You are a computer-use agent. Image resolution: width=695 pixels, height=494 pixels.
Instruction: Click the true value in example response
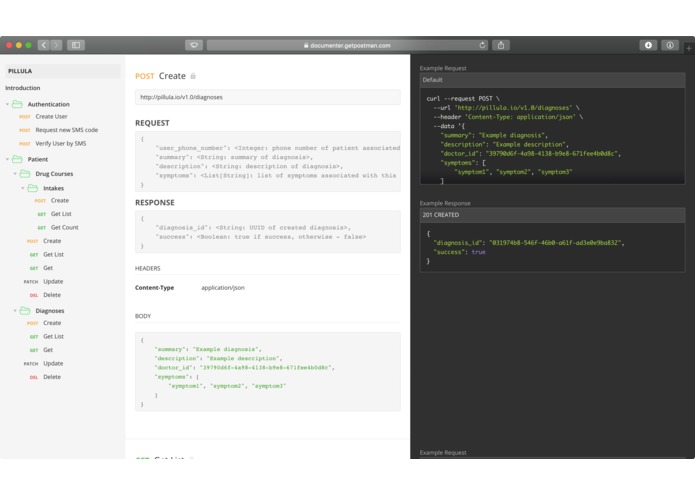click(478, 252)
